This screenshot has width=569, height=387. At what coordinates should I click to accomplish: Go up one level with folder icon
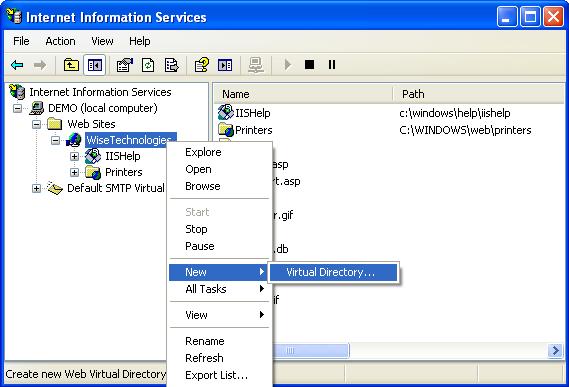(71, 65)
